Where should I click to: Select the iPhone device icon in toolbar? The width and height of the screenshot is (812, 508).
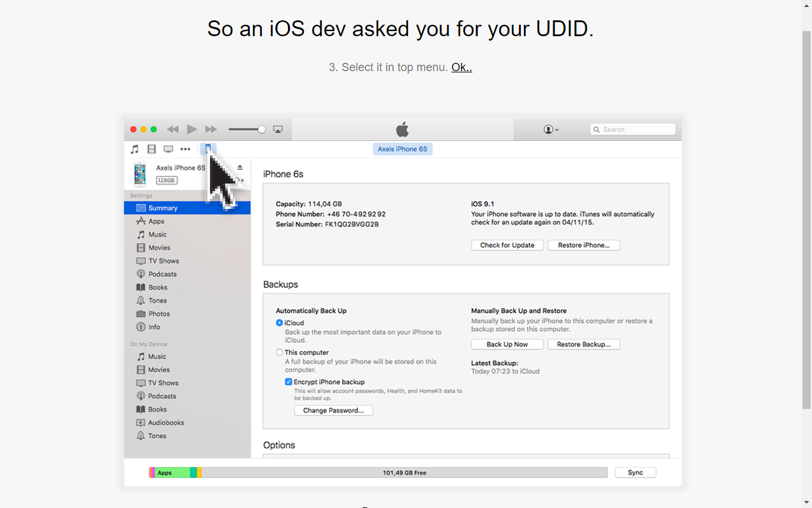(x=207, y=149)
